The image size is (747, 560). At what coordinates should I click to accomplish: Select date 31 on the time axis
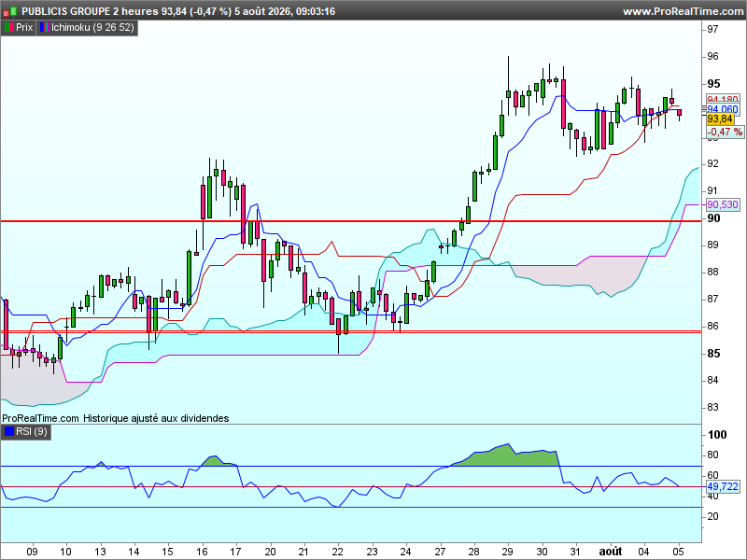576,552
